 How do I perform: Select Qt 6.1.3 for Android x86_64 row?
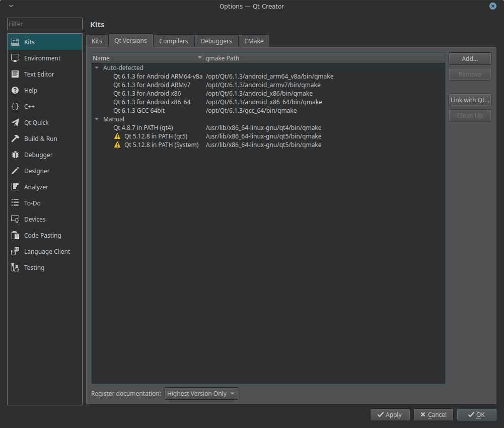click(152, 102)
